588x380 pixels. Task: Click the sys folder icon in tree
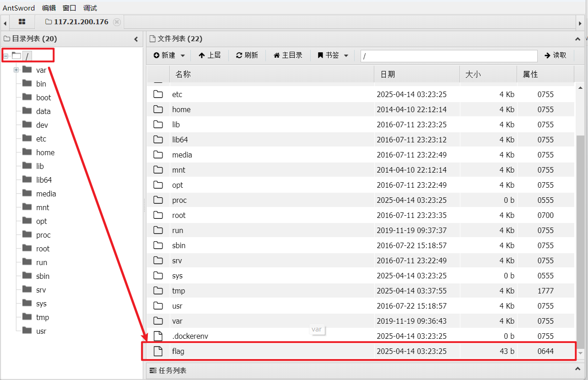(27, 303)
